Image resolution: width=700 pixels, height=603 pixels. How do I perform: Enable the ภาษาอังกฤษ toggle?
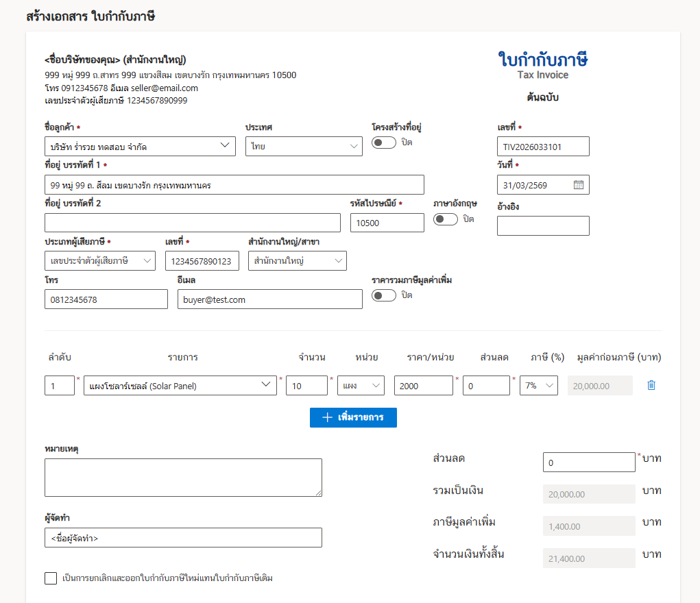(446, 219)
